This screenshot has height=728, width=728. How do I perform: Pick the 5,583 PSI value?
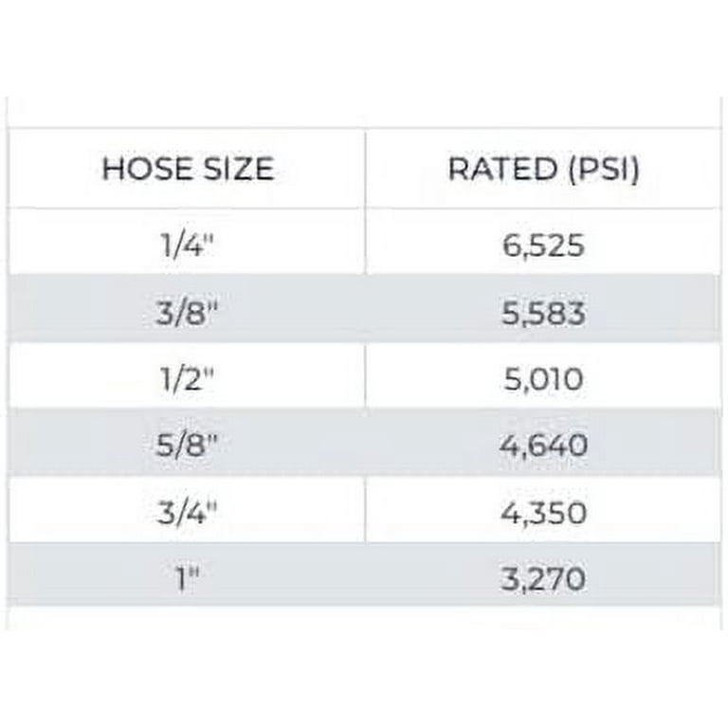[544, 313]
